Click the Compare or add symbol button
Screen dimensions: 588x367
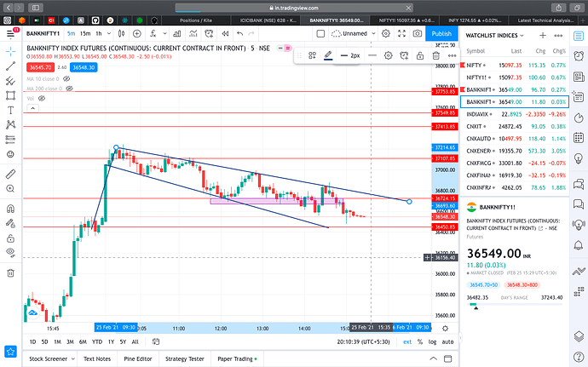137,34
